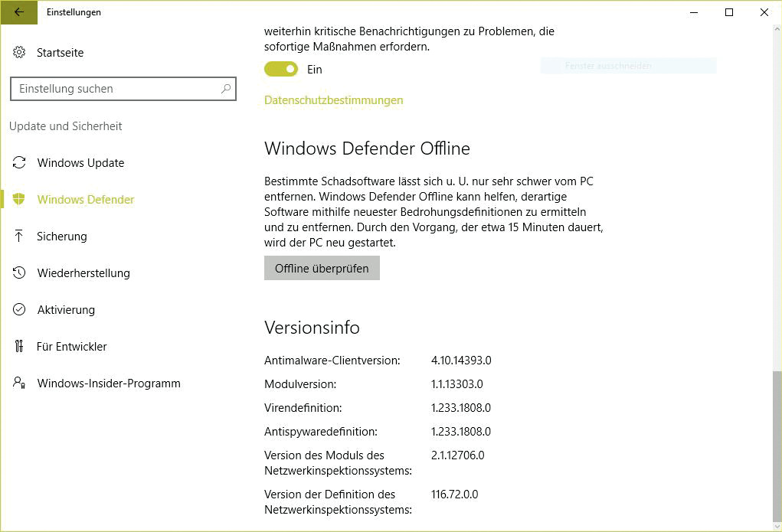This screenshot has width=782, height=532.
Task: Minimize the Einstellungen window
Action: coord(694,12)
